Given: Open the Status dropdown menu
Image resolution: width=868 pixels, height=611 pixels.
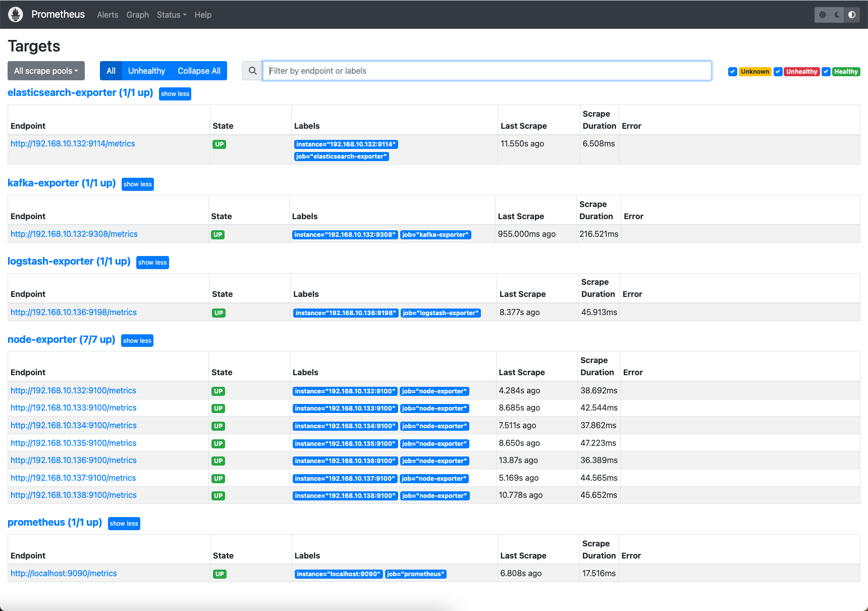Looking at the screenshot, I should click(x=172, y=15).
